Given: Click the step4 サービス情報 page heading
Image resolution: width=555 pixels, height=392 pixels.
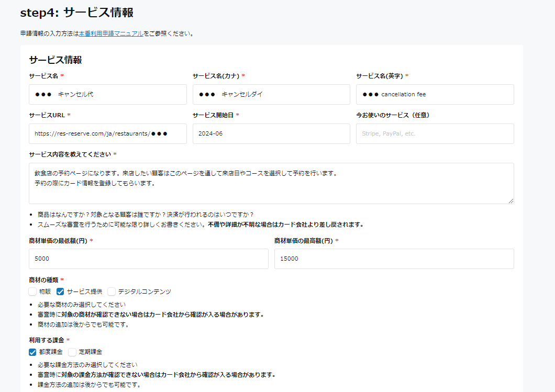Looking at the screenshot, I should [80, 13].
